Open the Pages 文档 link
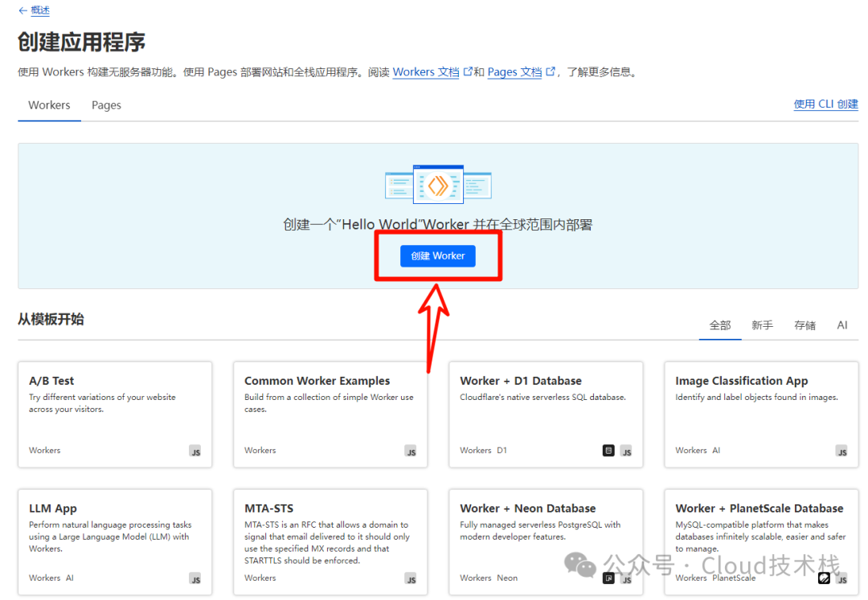Image resolution: width=868 pixels, height=600 pixels. [x=514, y=72]
